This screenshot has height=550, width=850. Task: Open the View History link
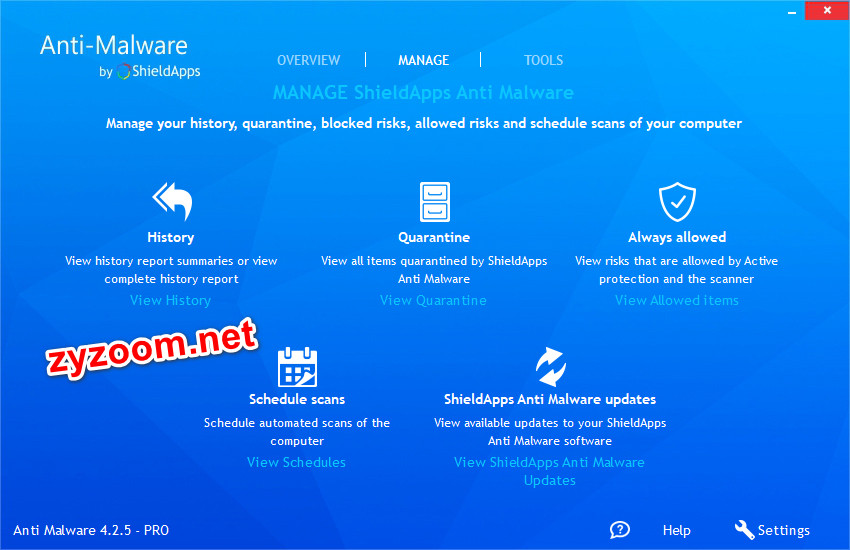170,300
